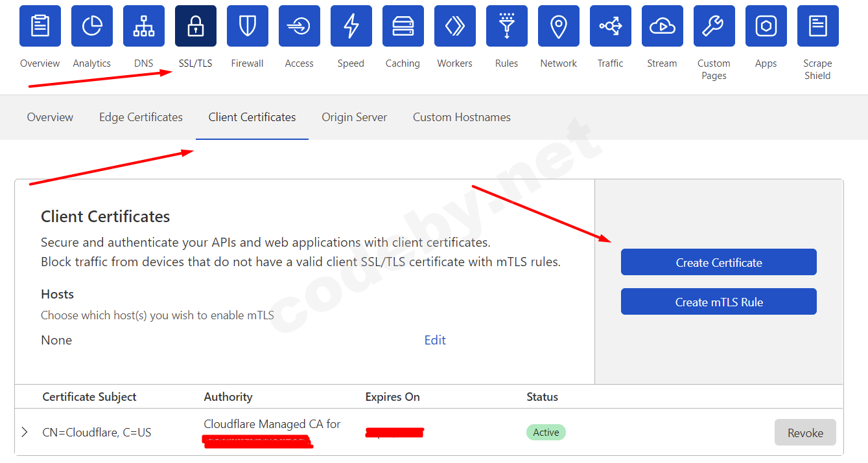Edit the mTLS hosts selection

coord(435,340)
